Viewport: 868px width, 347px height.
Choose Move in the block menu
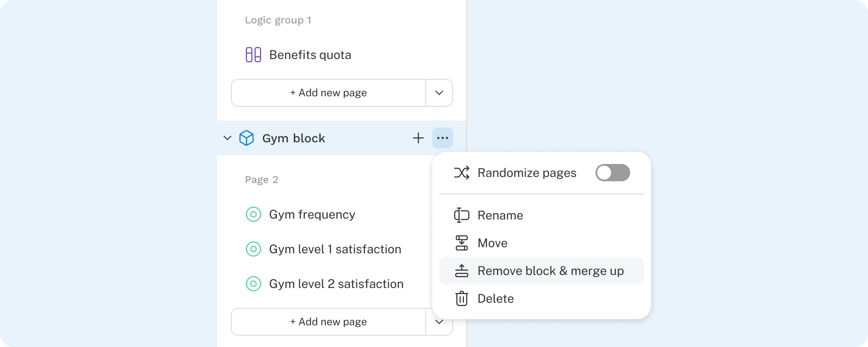coord(492,243)
